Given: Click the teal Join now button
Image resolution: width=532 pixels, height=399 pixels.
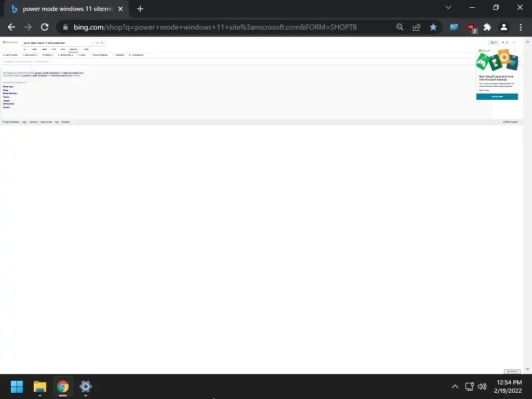Looking at the screenshot, I should [x=497, y=97].
